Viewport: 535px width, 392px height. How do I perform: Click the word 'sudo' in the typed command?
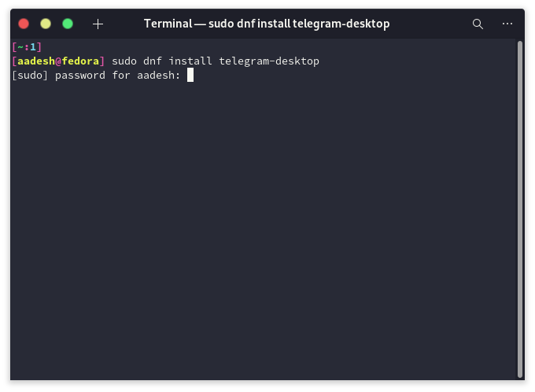click(124, 61)
